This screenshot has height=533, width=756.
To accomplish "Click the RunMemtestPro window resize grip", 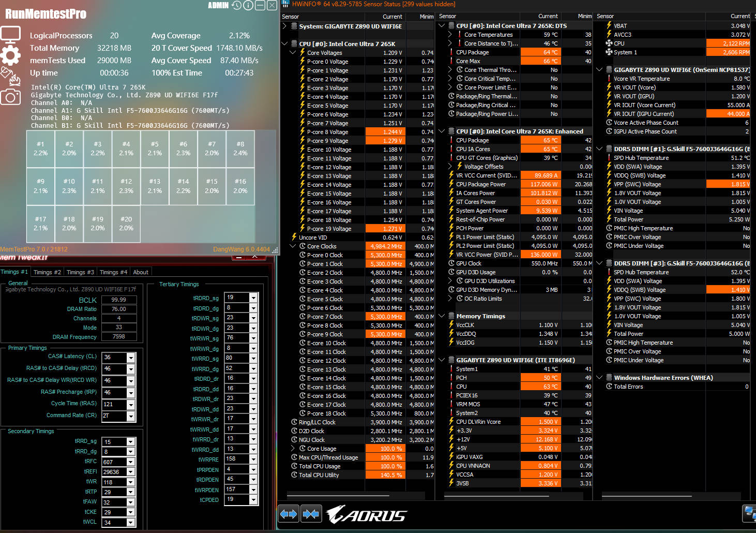I will click(x=275, y=250).
